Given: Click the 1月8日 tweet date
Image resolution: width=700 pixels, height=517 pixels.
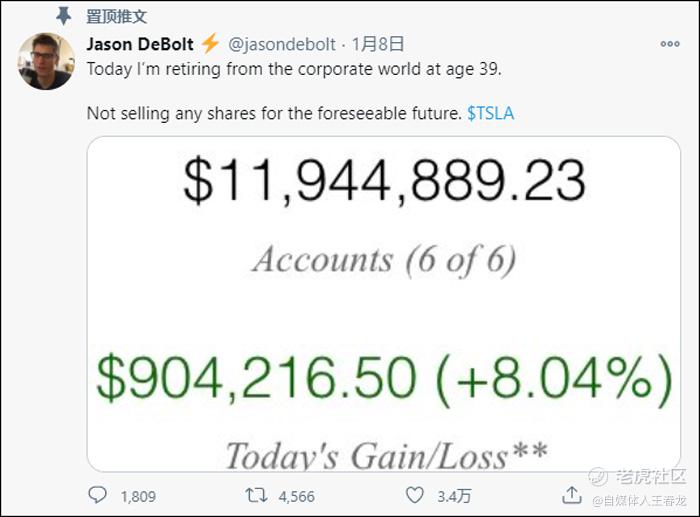Looking at the screenshot, I should [378, 44].
